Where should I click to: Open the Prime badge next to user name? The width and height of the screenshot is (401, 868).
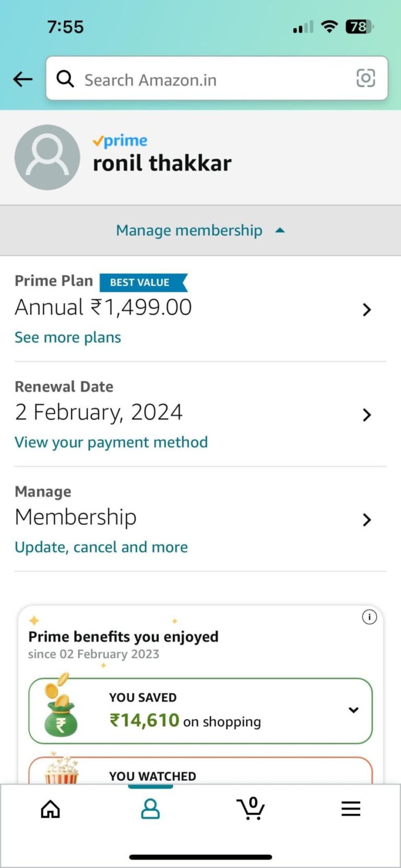[x=120, y=140]
